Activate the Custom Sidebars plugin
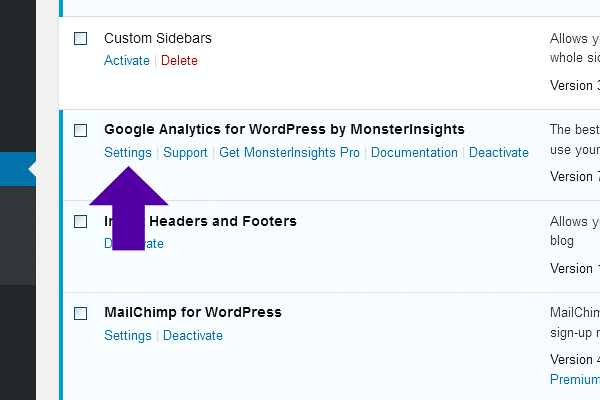 [x=127, y=61]
